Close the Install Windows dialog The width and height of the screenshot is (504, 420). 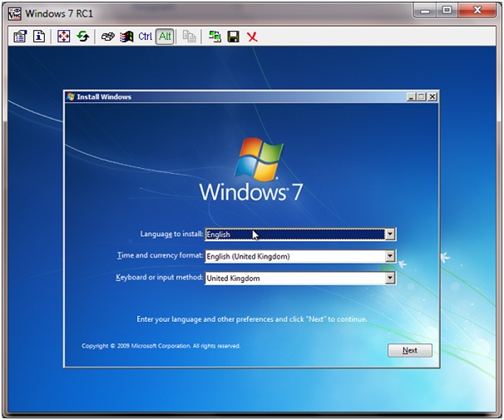click(432, 96)
